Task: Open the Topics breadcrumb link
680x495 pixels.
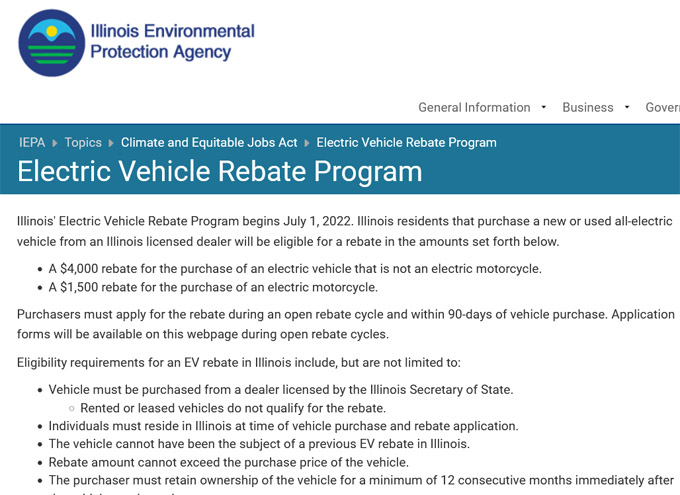Action: pos(83,142)
